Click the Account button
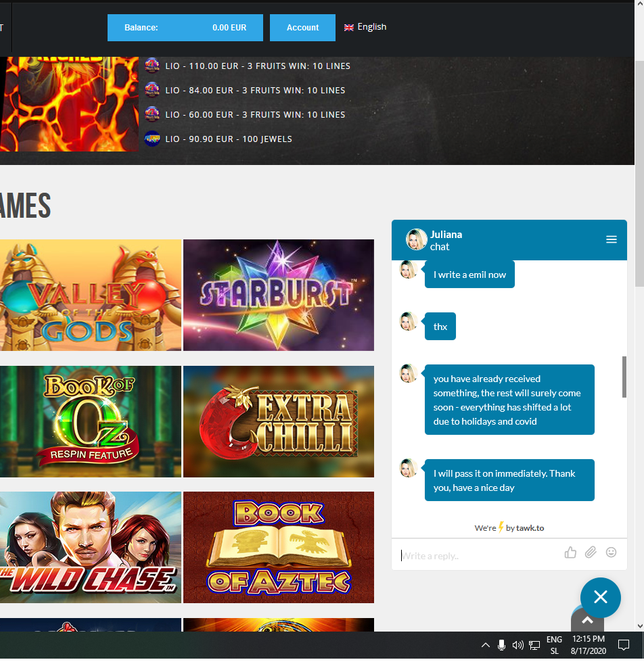Image resolution: width=644 pixels, height=662 pixels. [302, 28]
